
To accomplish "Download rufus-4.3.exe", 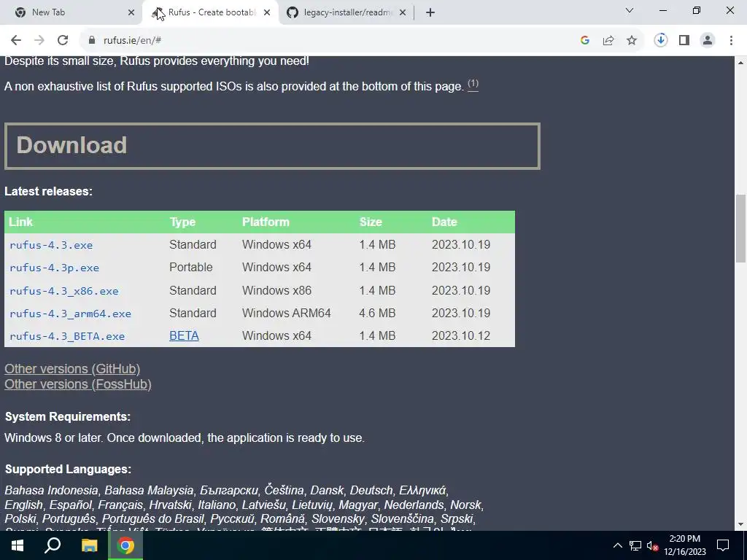I will click(x=52, y=245).
